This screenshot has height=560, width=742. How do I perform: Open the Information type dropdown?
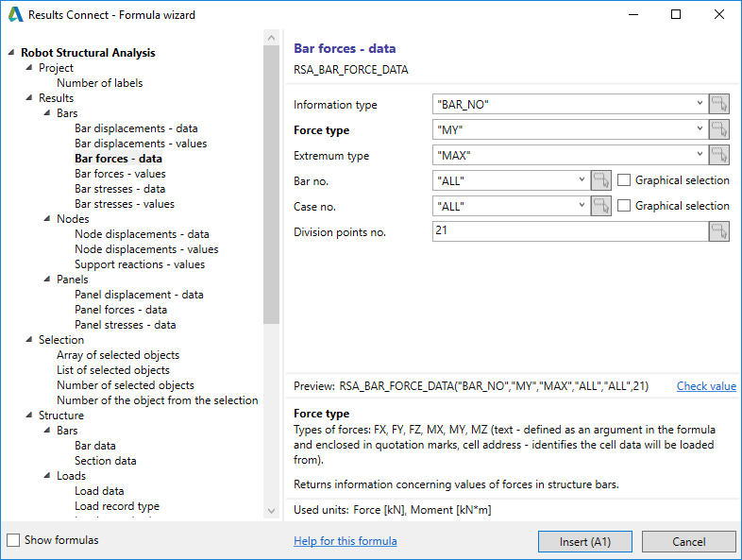point(700,104)
